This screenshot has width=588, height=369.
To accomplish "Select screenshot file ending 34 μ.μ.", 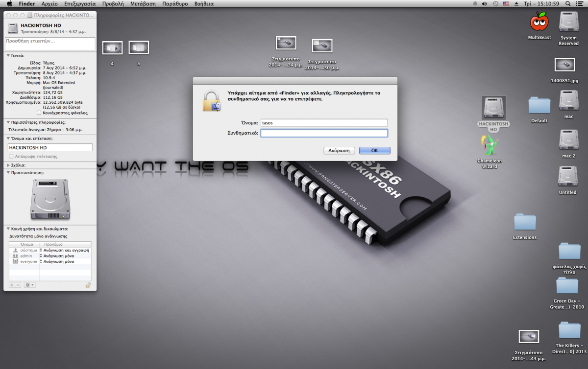I will coord(286,43).
